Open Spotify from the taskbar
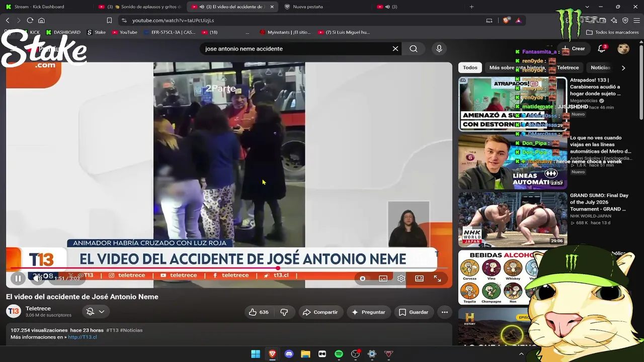 click(x=339, y=354)
